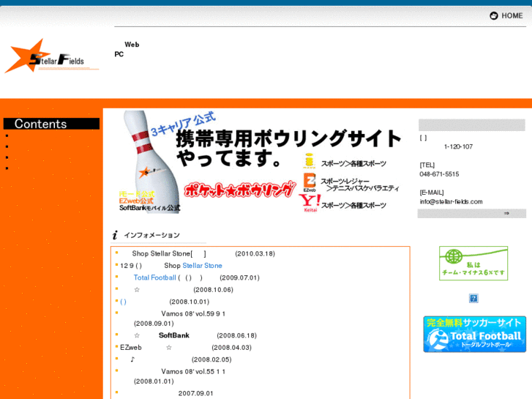Click the information 'i' icon

pyautogui.click(x=115, y=235)
